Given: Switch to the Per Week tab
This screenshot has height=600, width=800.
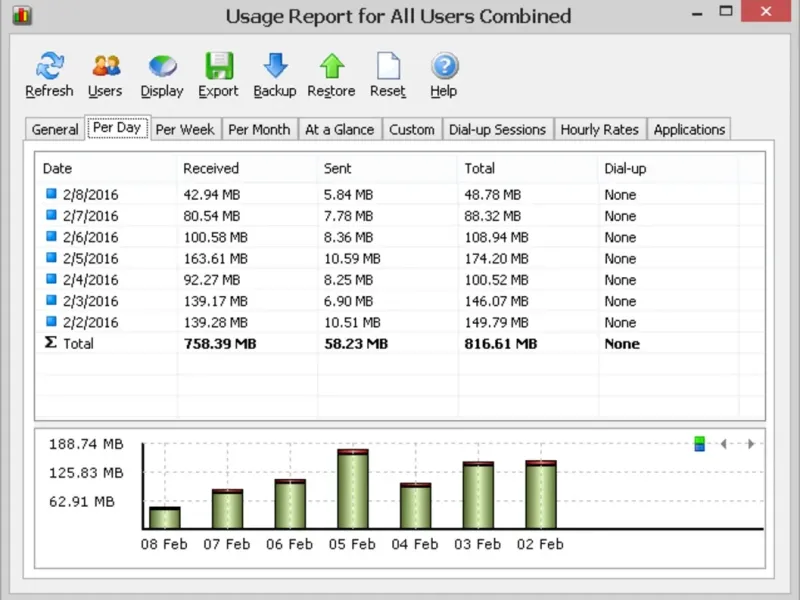Looking at the screenshot, I should [185, 130].
